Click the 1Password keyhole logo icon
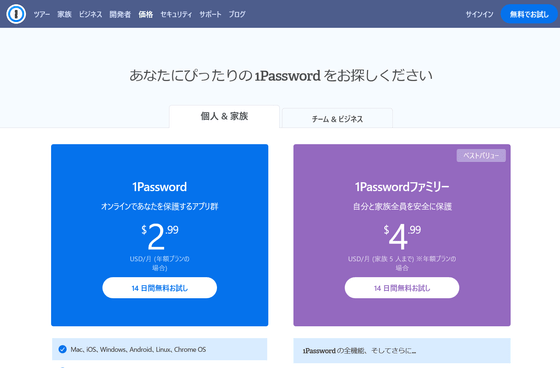 click(x=16, y=14)
